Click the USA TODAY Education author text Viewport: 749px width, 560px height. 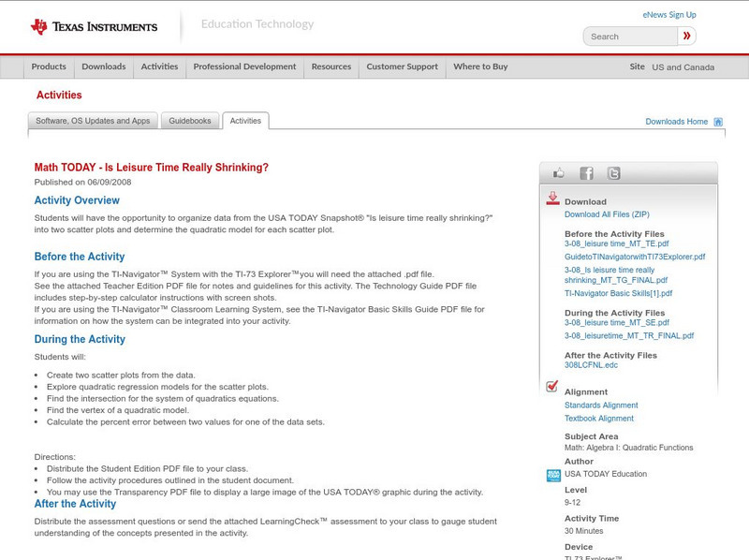(x=606, y=474)
